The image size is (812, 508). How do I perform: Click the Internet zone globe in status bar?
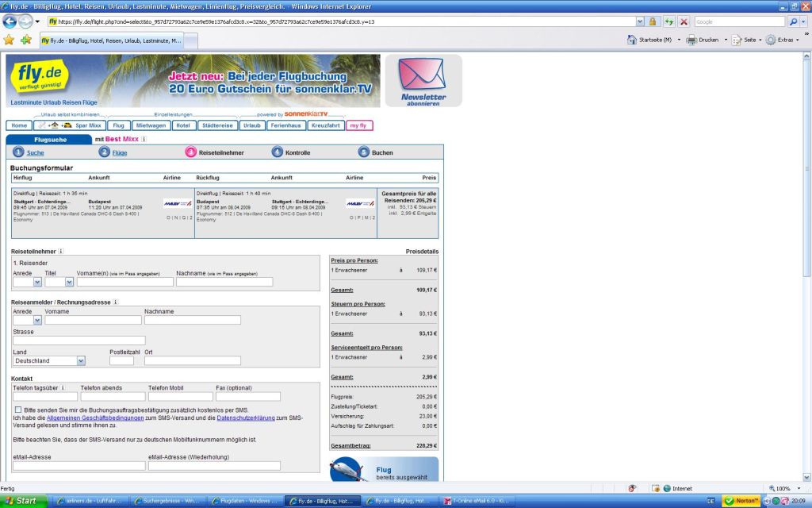[667, 488]
